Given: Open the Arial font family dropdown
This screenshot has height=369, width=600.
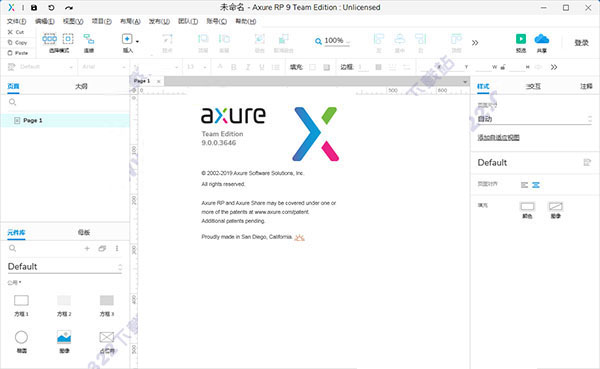Looking at the screenshot, I should (103, 67).
